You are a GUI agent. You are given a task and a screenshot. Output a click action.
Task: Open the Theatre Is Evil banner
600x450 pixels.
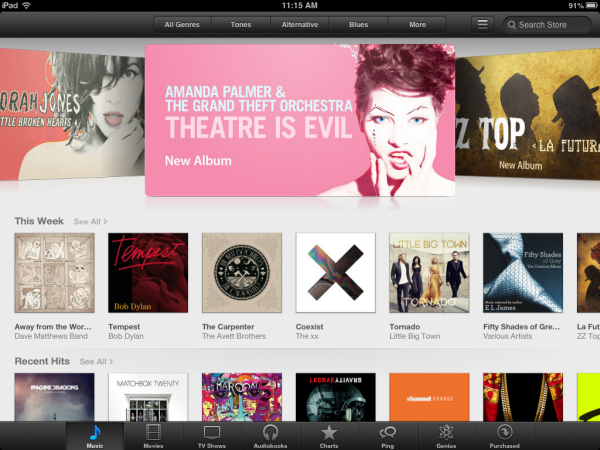(x=300, y=120)
